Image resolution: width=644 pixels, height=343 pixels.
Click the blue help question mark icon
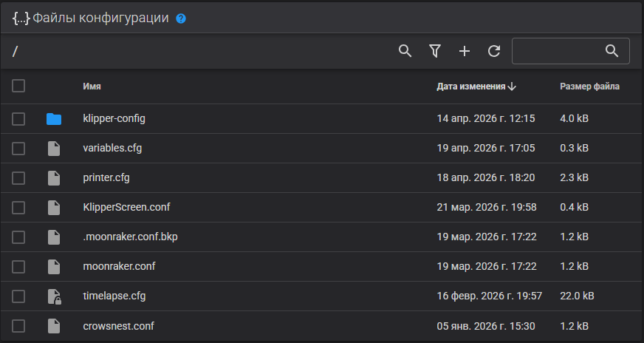point(181,18)
